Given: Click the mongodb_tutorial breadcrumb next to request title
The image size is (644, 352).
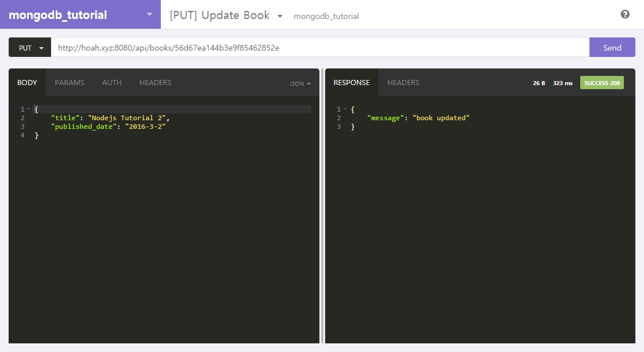Looking at the screenshot, I should point(326,16).
